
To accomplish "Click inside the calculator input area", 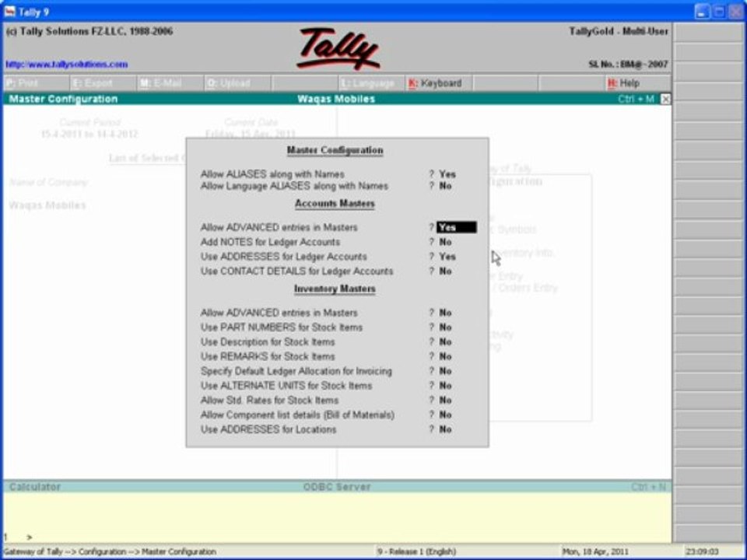I will 337,516.
